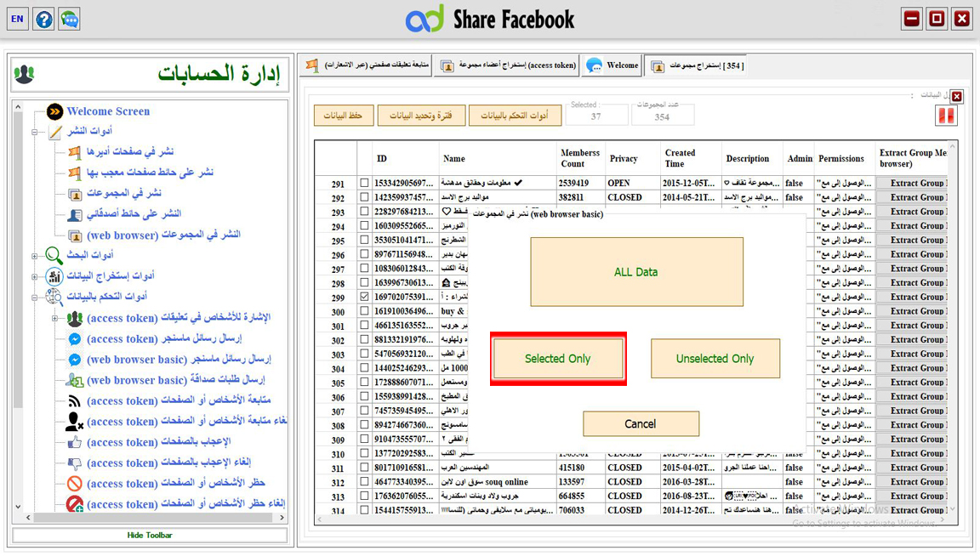Image resolution: width=980 pixels, height=556 pixels.
Task: Open متابعة تعليقات صفحتي tab
Action: point(367,65)
